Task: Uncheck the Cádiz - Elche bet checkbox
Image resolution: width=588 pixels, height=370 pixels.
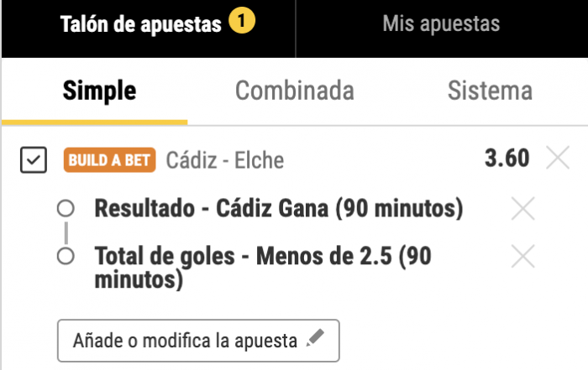Action: click(x=33, y=159)
